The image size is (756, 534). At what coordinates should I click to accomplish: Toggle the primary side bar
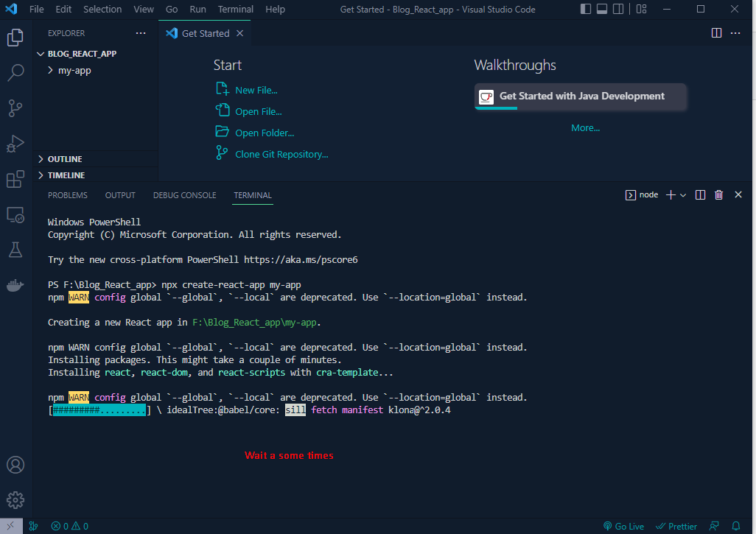click(586, 9)
